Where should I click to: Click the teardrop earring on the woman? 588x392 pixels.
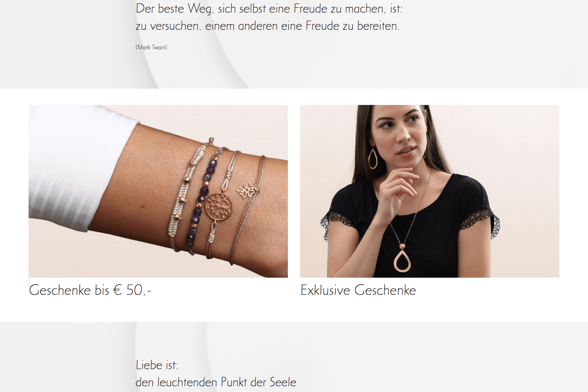tap(373, 158)
